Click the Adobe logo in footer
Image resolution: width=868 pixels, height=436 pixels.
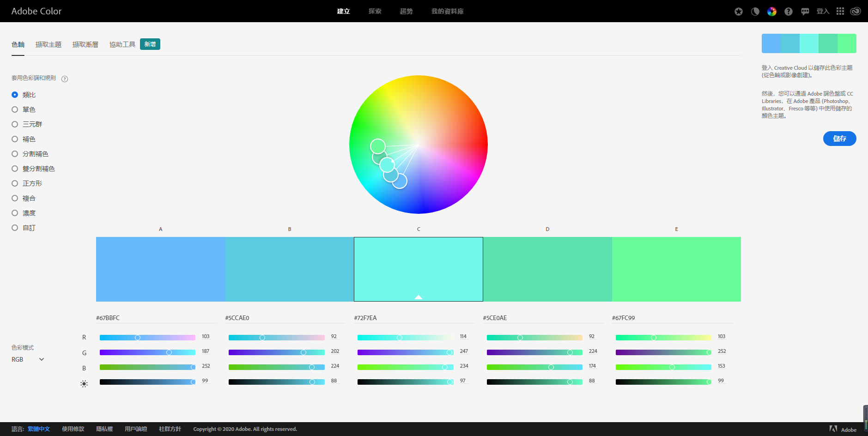pos(843,429)
